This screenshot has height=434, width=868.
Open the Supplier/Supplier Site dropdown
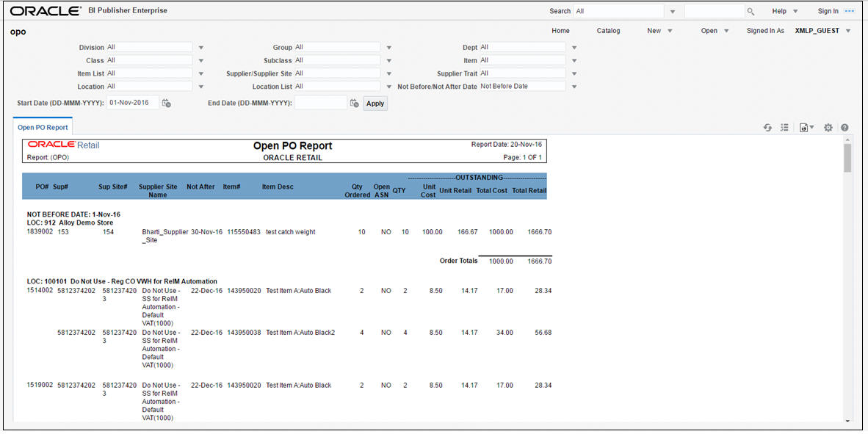tap(388, 73)
